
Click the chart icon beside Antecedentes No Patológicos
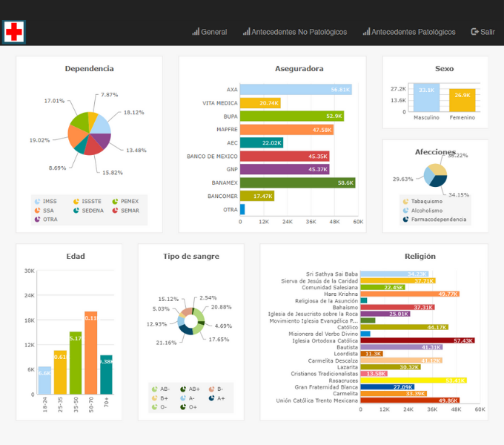(246, 32)
